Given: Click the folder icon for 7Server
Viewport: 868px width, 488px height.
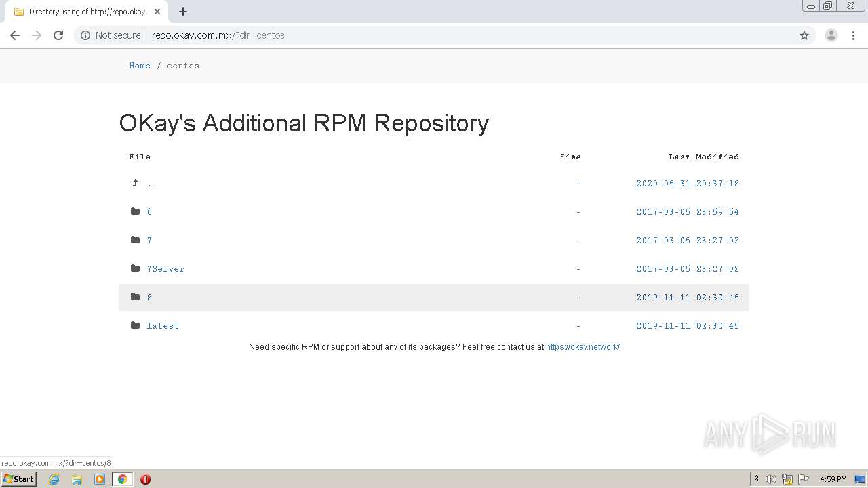Looking at the screenshot, I should 135,268.
